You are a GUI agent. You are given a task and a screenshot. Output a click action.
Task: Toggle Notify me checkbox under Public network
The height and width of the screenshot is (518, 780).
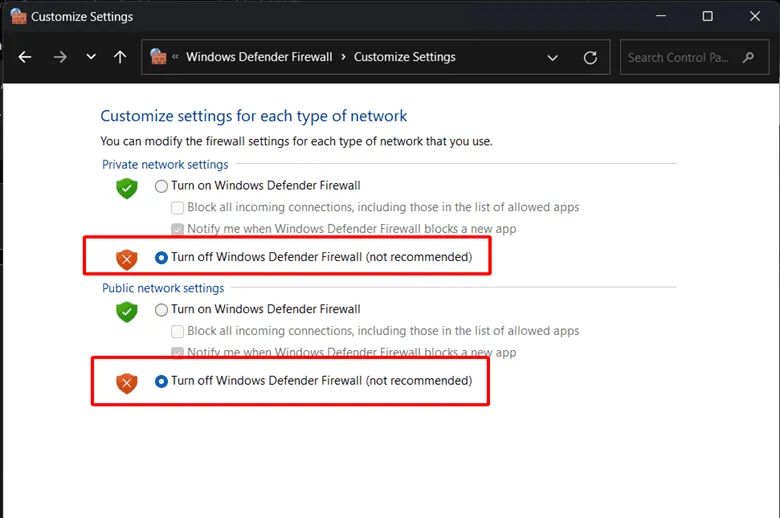pyautogui.click(x=178, y=353)
